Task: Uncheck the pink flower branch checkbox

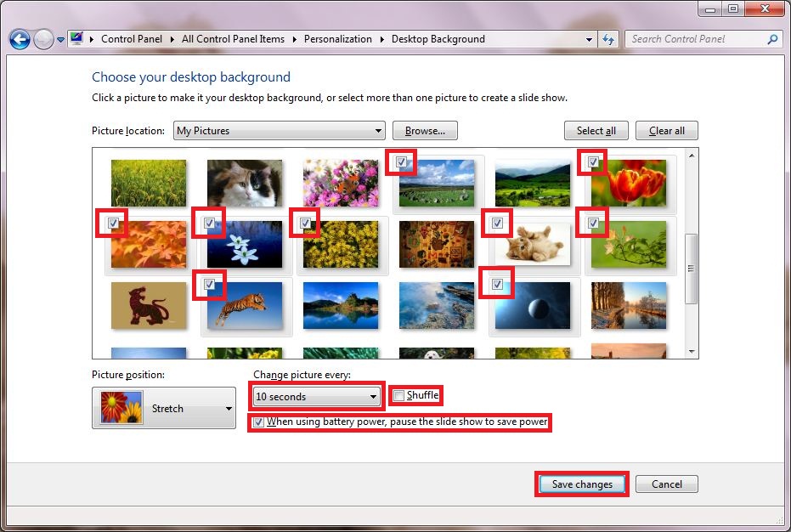Action: point(593,223)
